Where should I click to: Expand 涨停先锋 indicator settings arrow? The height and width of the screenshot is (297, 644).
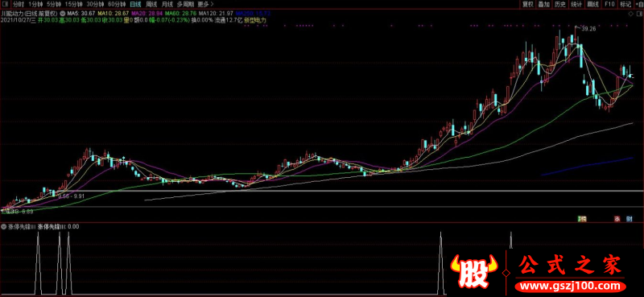(4, 226)
